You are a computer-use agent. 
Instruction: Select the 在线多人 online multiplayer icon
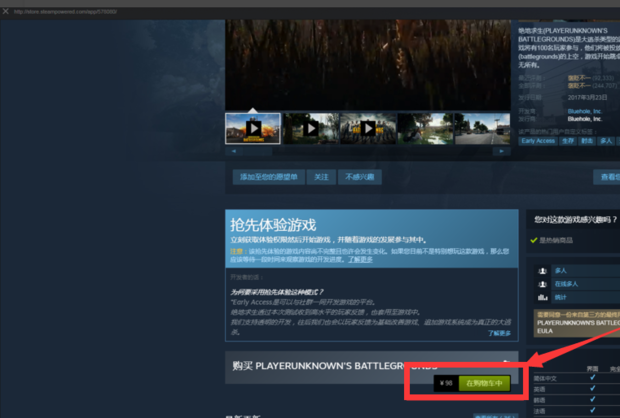pyautogui.click(x=542, y=284)
